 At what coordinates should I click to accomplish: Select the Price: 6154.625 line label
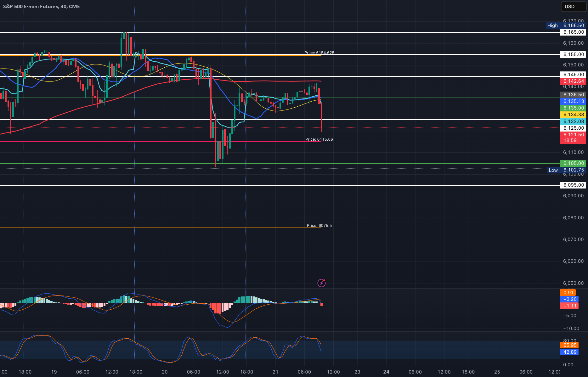coord(319,53)
